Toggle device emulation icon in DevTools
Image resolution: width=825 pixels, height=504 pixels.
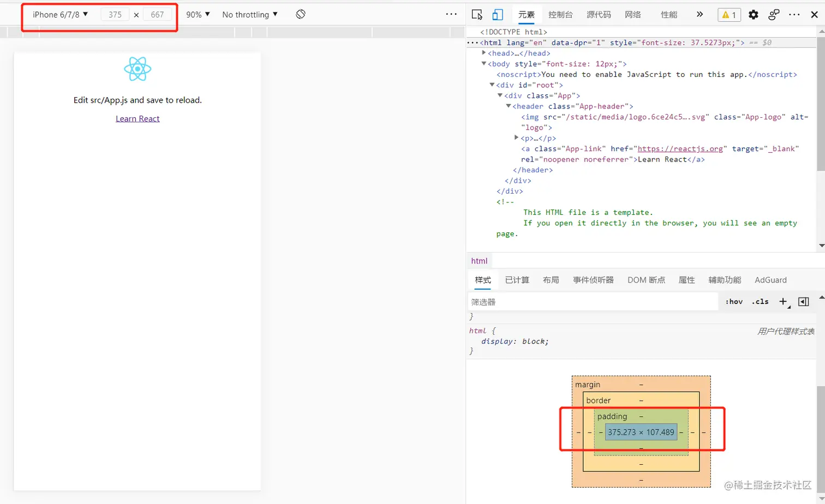click(x=498, y=15)
